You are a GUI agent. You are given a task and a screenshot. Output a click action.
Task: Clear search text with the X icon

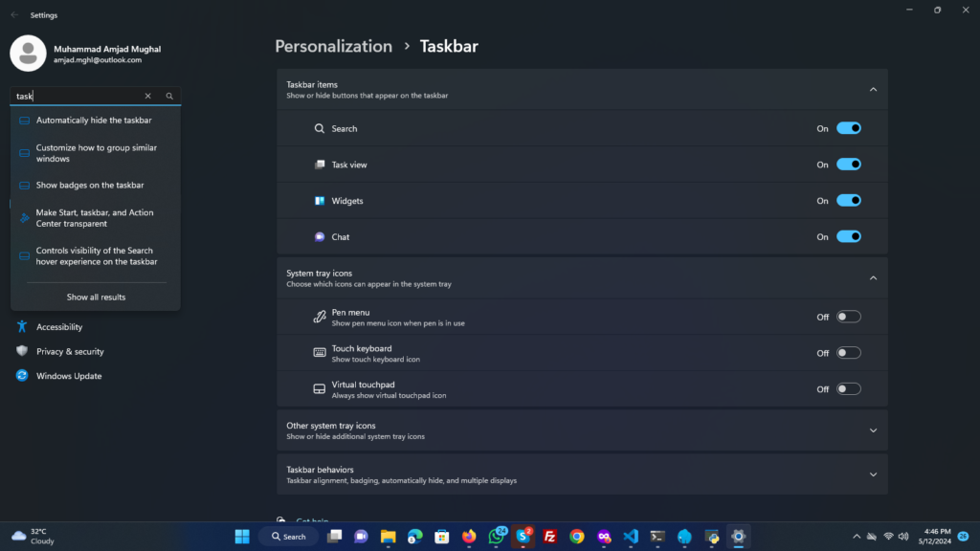coord(147,97)
